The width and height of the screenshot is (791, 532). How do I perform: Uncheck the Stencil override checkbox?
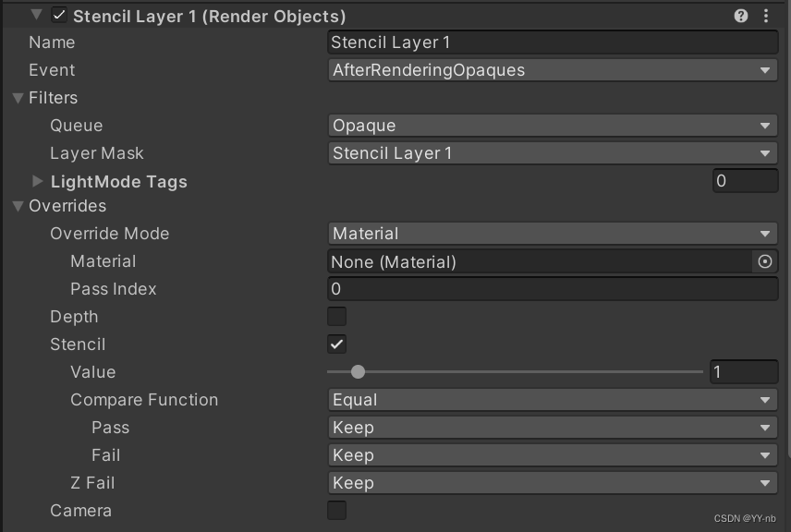pyautogui.click(x=337, y=345)
